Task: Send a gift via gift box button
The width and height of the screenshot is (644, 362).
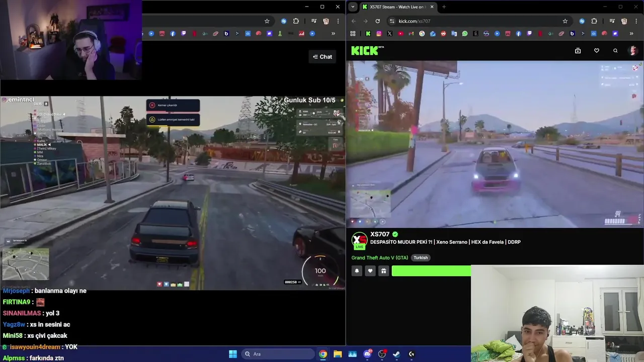Action: pos(383,271)
